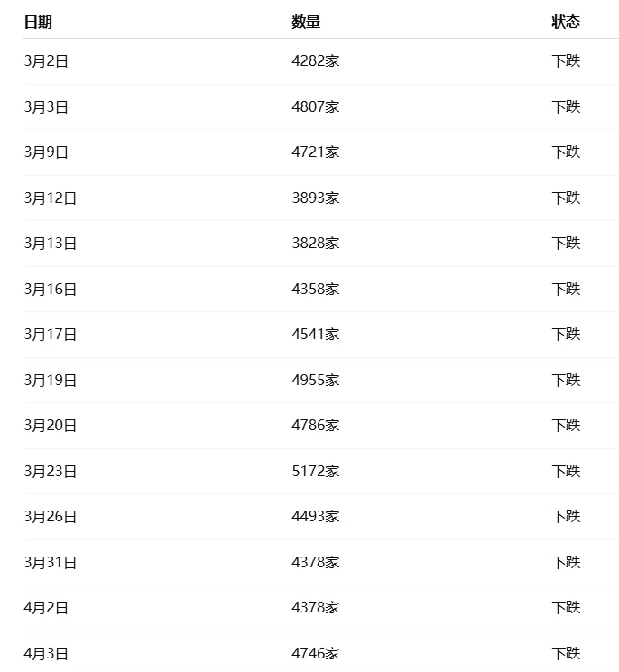This screenshot has height=672, width=619.
Task: Select the 3月26日 date cell
Action: click(51, 517)
